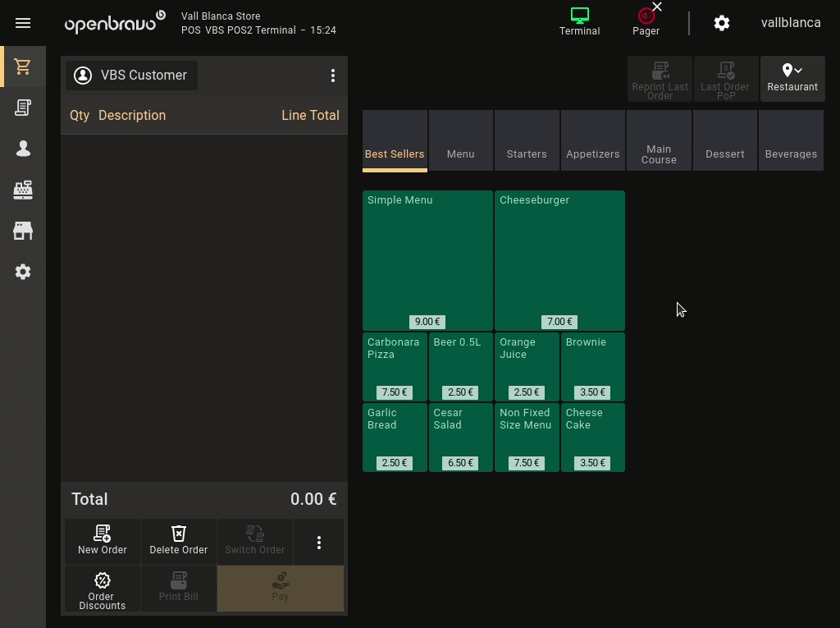Click the Delete Order button
840x628 pixels.
pyautogui.click(x=179, y=541)
